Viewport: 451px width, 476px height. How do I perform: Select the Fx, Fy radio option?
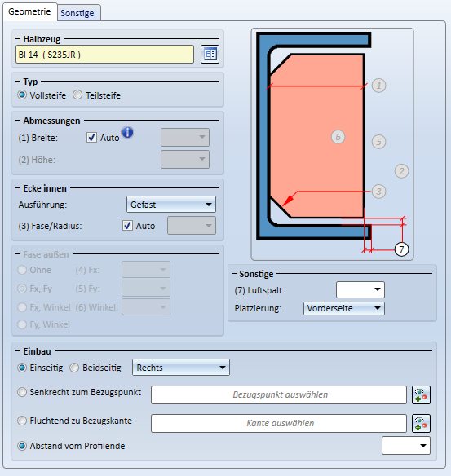[x=34, y=289]
